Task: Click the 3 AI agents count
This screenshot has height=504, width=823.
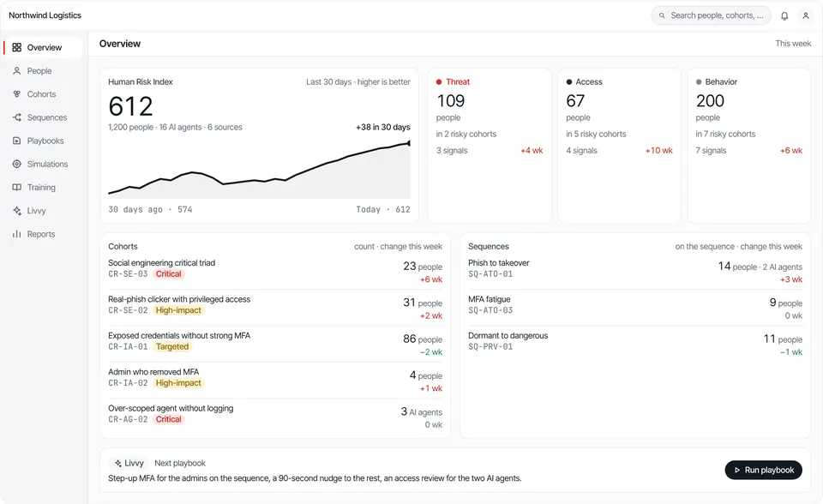Action: (422, 411)
